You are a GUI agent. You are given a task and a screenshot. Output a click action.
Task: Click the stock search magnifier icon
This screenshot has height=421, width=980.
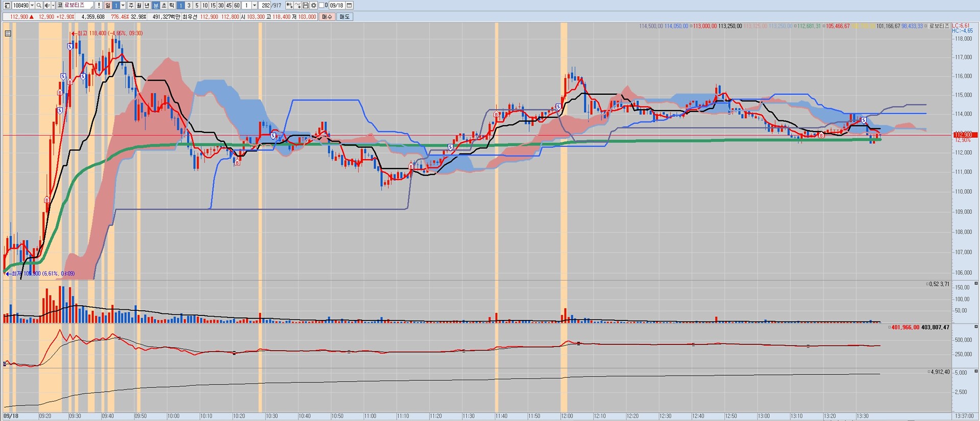(39, 5)
